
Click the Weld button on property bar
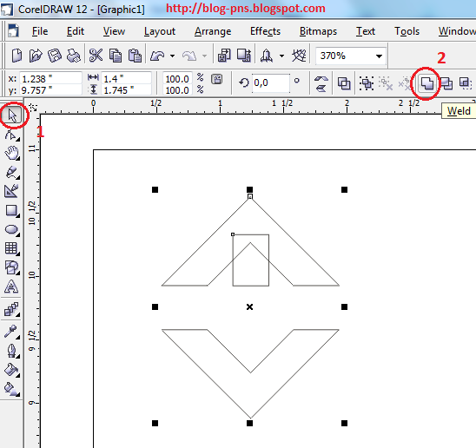[x=426, y=82]
